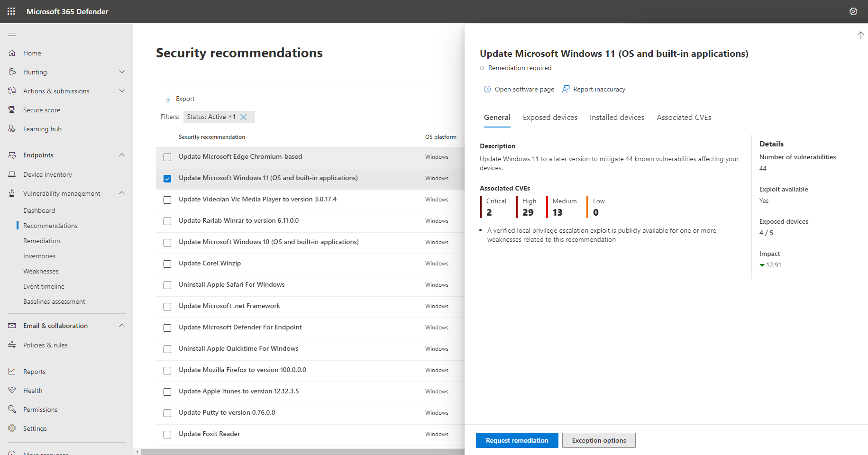Viewport: 868px width, 455px height.
Task: Check the Update Mozilla Firefox checkbox
Action: 167,371
